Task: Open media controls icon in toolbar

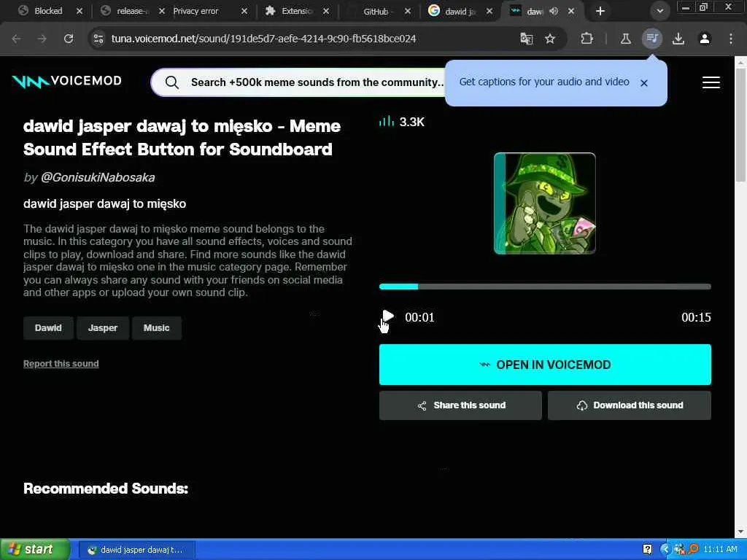Action: [x=652, y=39]
